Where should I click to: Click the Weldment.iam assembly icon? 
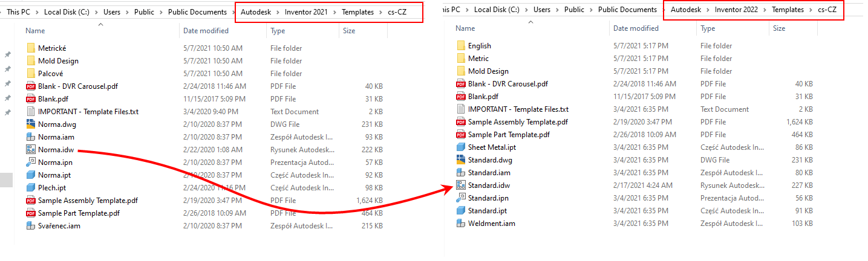click(461, 224)
